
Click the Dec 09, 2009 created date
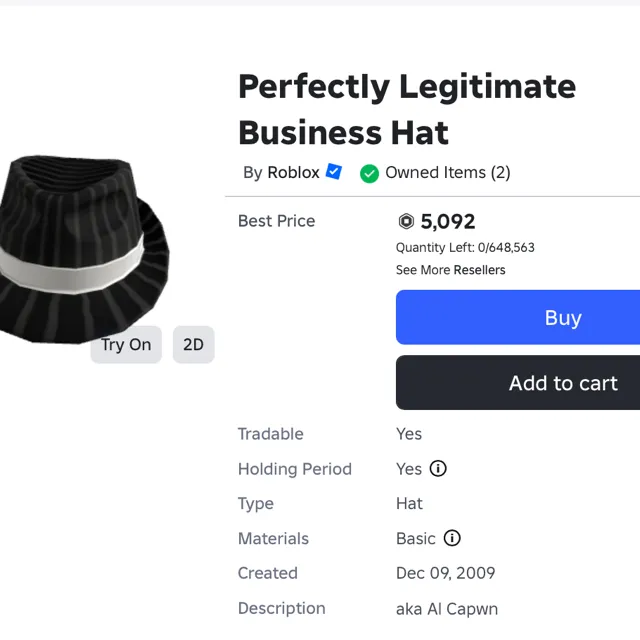coord(445,574)
